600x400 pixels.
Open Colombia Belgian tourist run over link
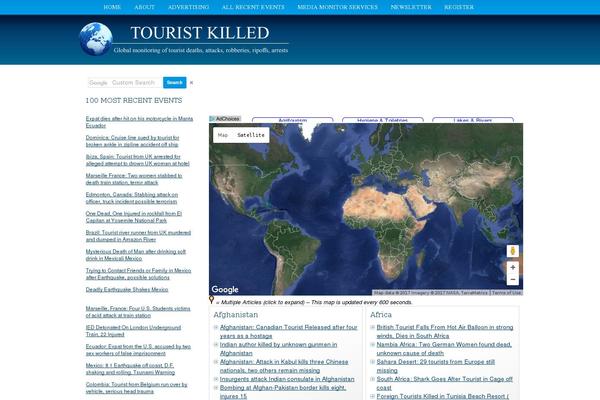[x=136, y=388]
